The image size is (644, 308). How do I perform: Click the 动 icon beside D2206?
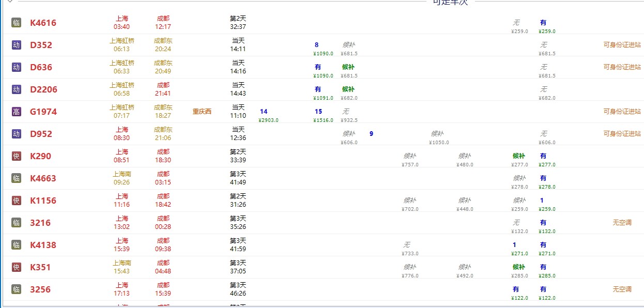pos(16,89)
